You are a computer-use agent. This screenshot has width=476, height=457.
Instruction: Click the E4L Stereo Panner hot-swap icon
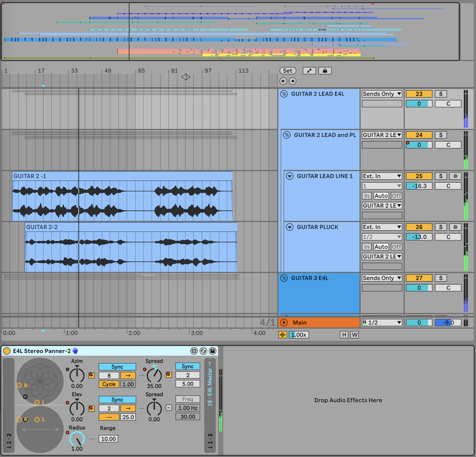(x=203, y=351)
